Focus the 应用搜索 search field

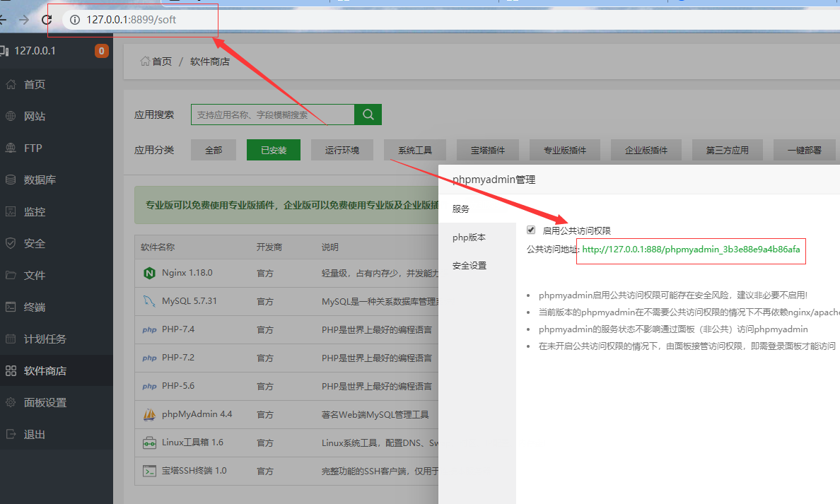[273, 115]
